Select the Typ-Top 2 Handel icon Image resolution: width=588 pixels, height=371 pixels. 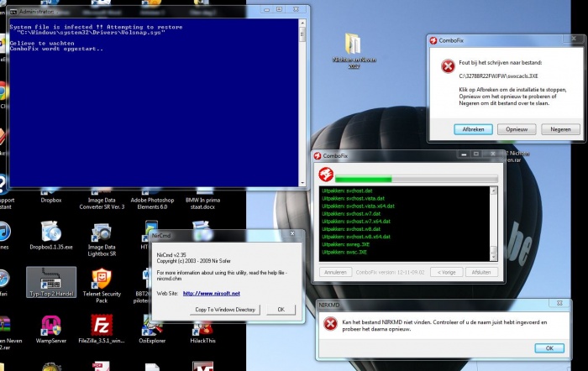(x=51, y=282)
